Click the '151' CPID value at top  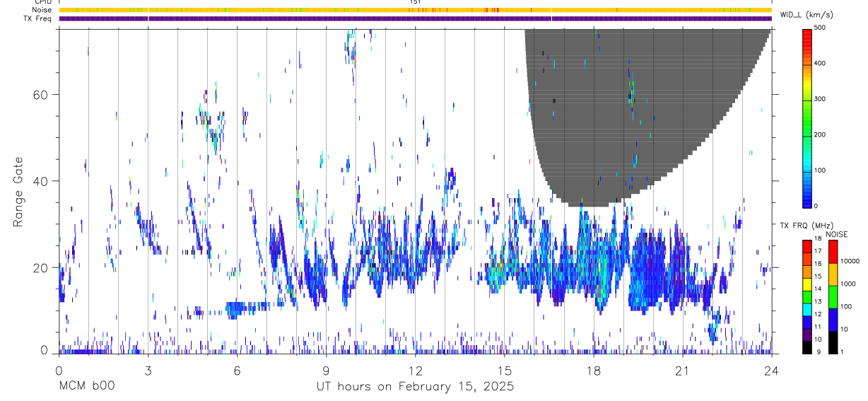click(415, 2)
